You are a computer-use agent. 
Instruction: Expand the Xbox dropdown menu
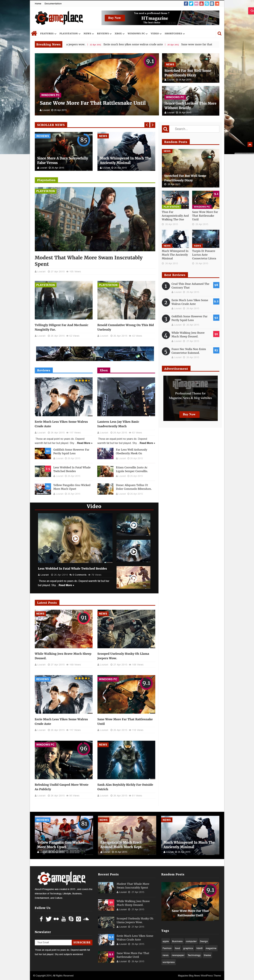pyautogui.click(x=120, y=34)
